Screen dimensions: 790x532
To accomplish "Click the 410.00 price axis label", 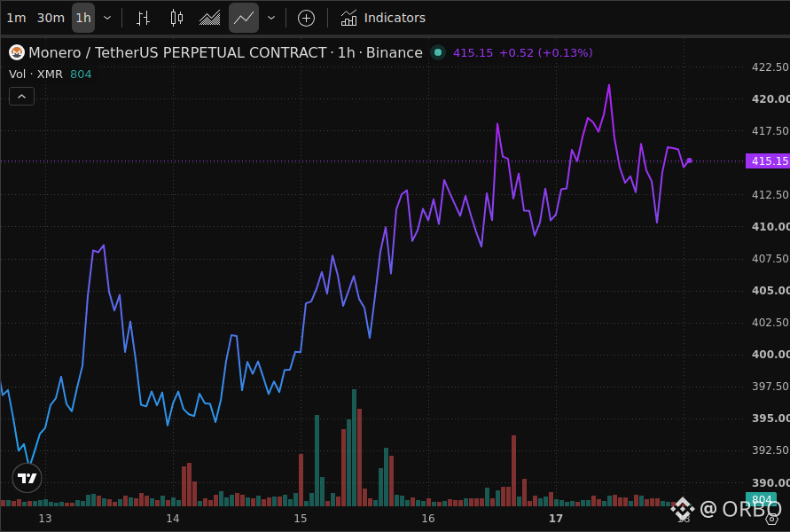I will tap(770, 227).
